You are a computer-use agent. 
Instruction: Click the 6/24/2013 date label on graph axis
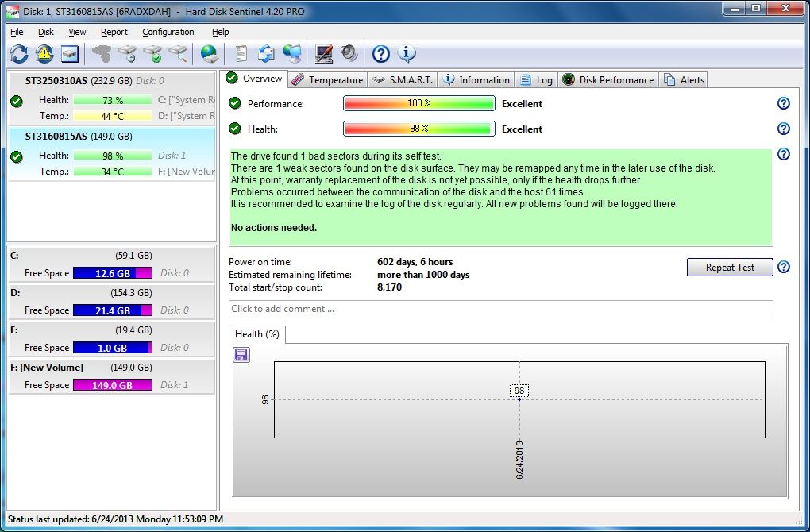pyautogui.click(x=519, y=460)
